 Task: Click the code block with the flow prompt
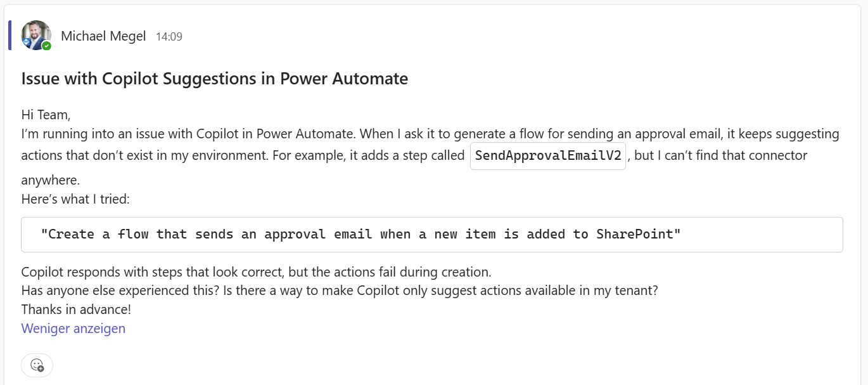click(x=431, y=235)
